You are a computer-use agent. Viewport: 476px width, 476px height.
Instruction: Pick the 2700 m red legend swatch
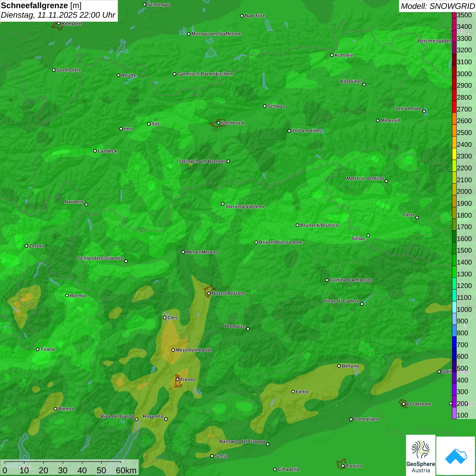pos(454,107)
